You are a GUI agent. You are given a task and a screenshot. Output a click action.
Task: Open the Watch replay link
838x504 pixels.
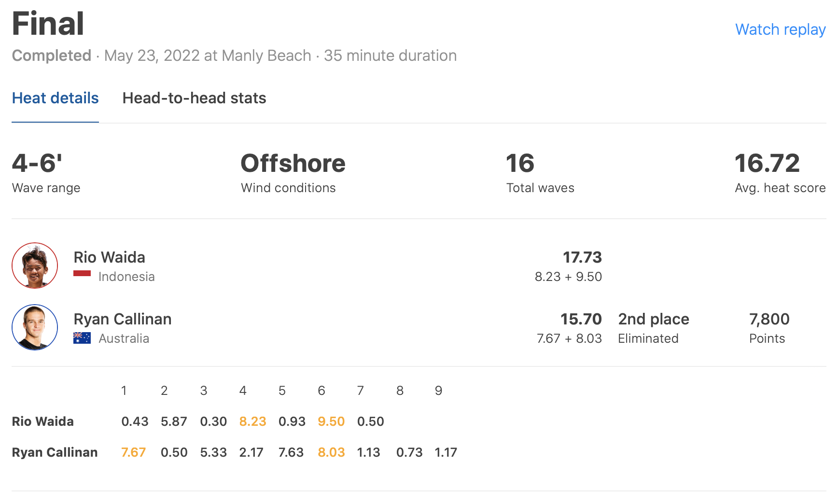point(780,29)
